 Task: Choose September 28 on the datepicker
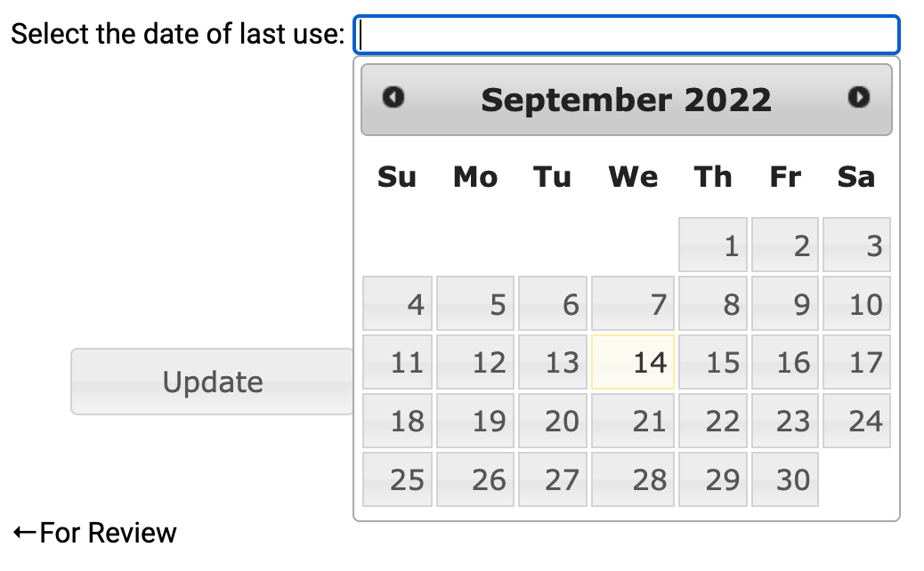point(633,479)
